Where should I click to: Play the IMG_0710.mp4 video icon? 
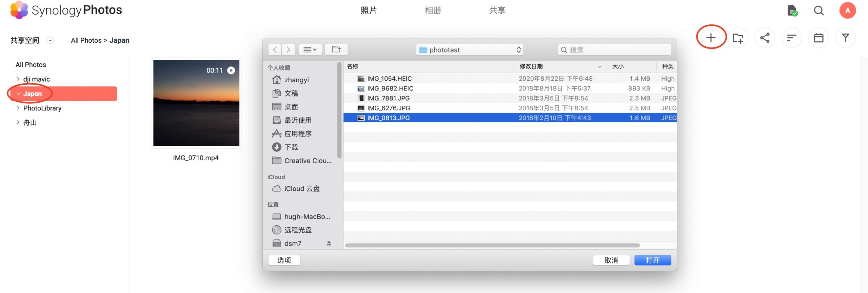231,70
